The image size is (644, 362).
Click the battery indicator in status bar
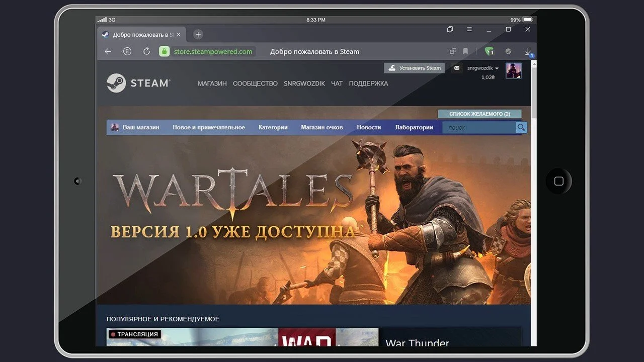click(527, 20)
